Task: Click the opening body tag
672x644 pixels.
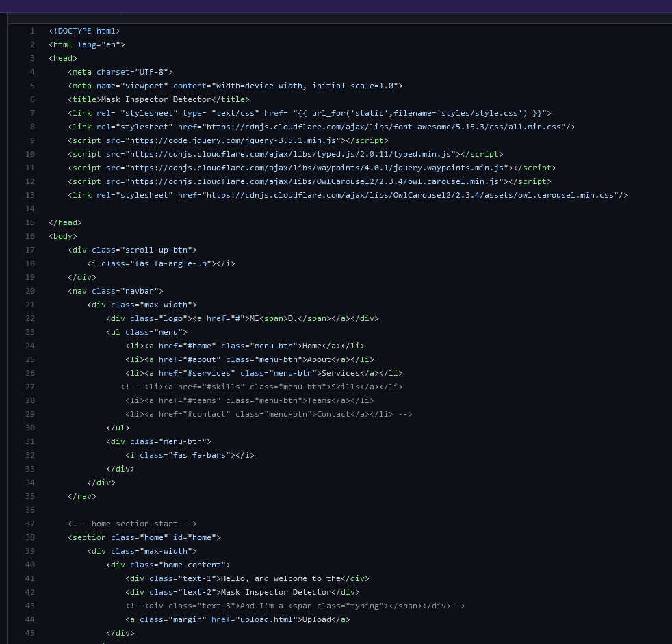Action: (63, 237)
